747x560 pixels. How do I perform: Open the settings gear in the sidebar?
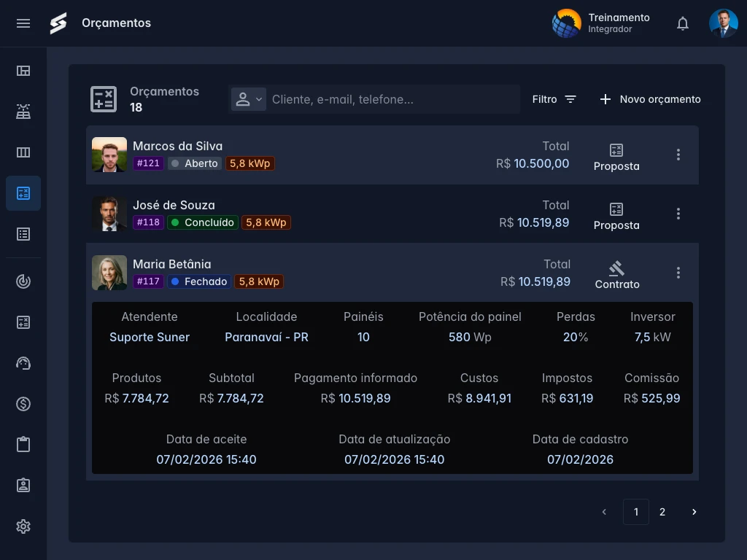point(23,526)
